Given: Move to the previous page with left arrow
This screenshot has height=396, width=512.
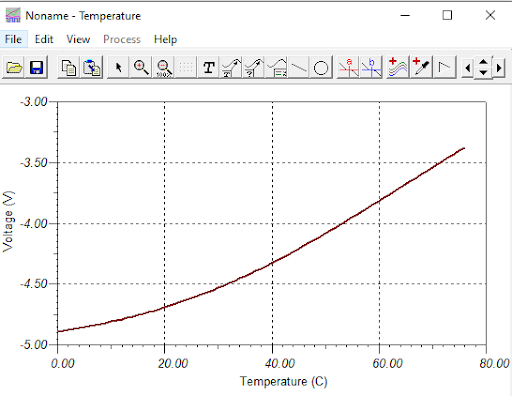Looking at the screenshot, I should pyautogui.click(x=467, y=68).
